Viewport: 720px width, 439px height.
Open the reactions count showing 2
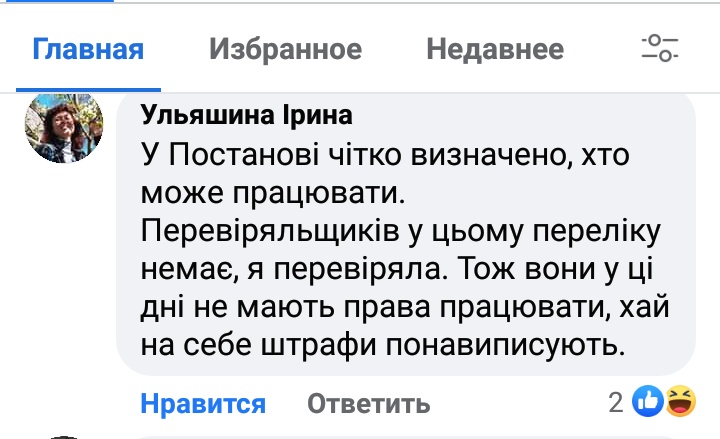616,403
